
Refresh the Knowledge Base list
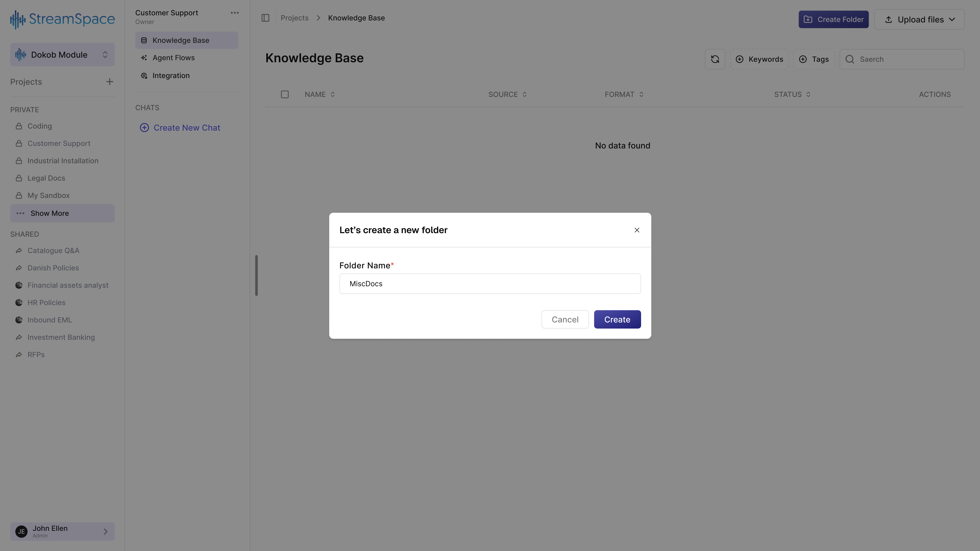click(x=715, y=59)
